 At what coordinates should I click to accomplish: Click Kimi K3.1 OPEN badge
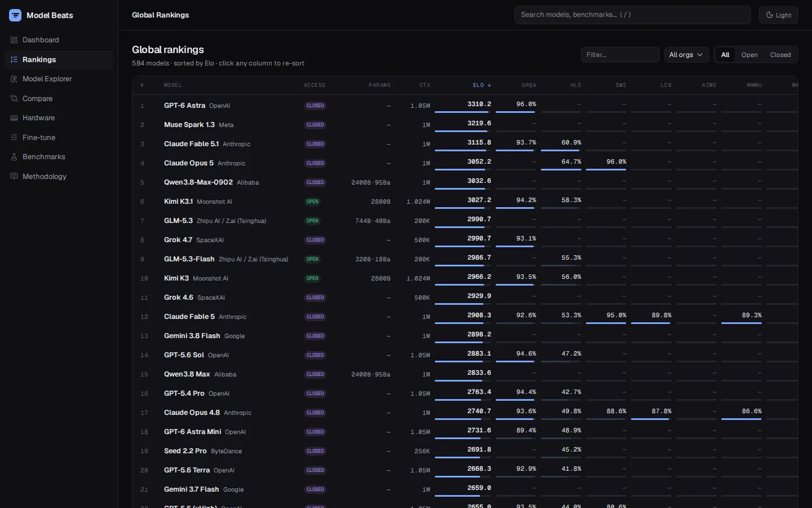tap(312, 202)
